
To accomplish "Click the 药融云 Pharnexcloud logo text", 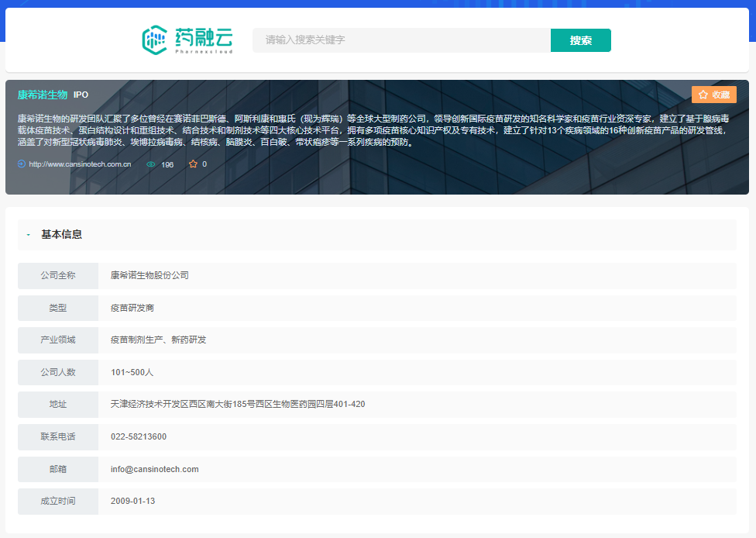I will click(204, 40).
